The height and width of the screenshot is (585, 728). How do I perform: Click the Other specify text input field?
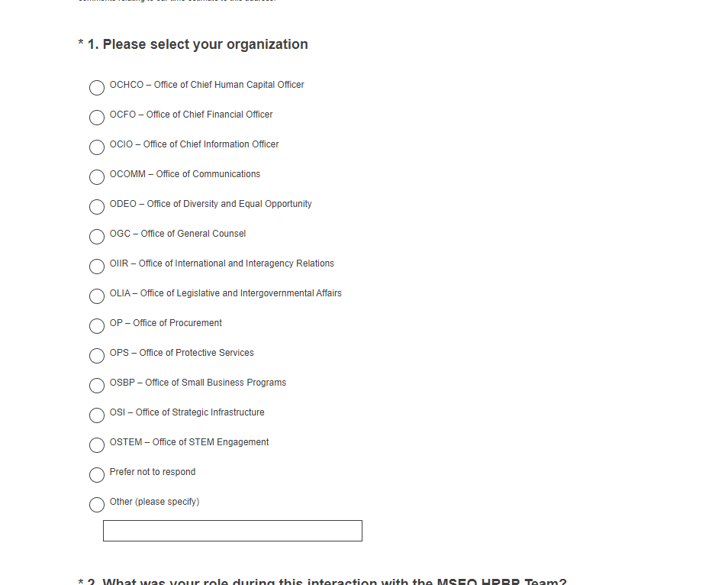pos(232,531)
